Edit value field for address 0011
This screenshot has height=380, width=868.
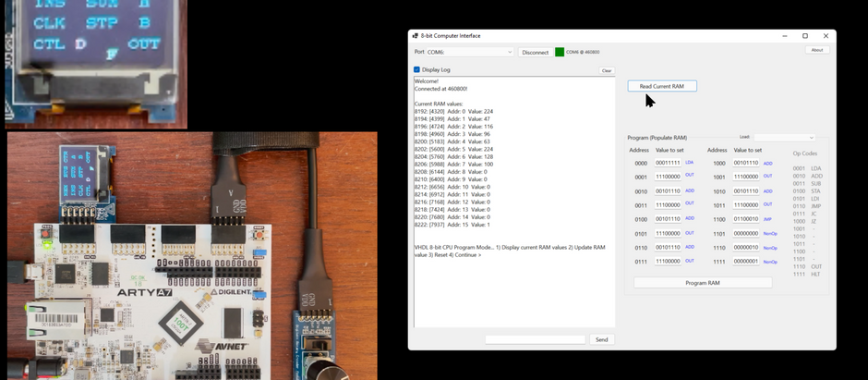tap(668, 205)
